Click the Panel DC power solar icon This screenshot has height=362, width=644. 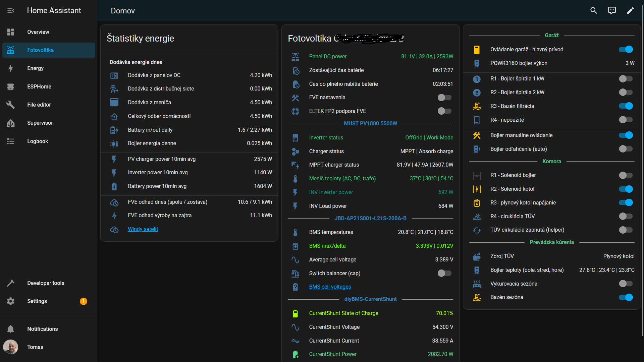click(x=295, y=57)
